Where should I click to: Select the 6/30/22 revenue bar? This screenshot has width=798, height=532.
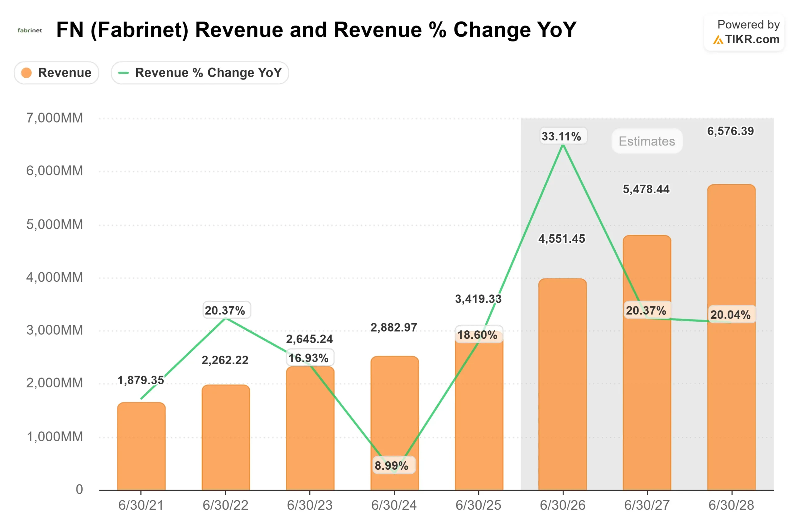pyautogui.click(x=226, y=437)
